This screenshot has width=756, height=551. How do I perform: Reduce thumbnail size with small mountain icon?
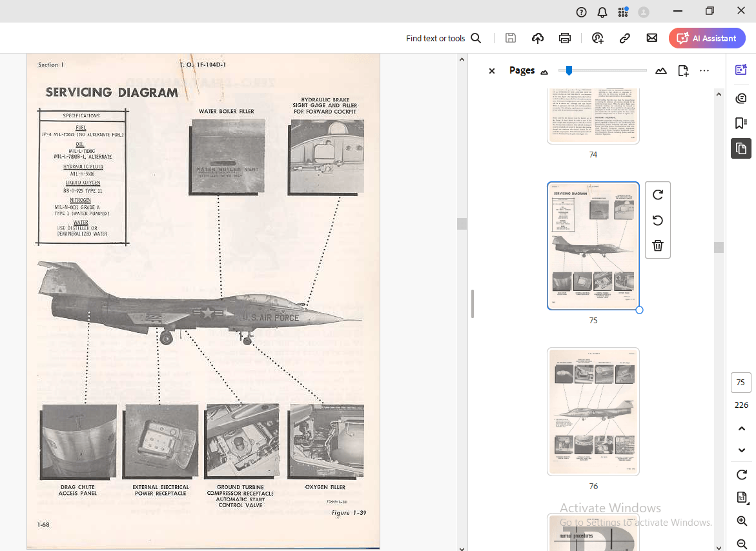[544, 72]
